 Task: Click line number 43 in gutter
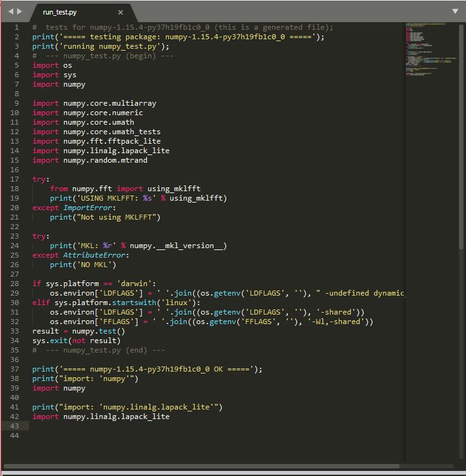[x=15, y=426]
